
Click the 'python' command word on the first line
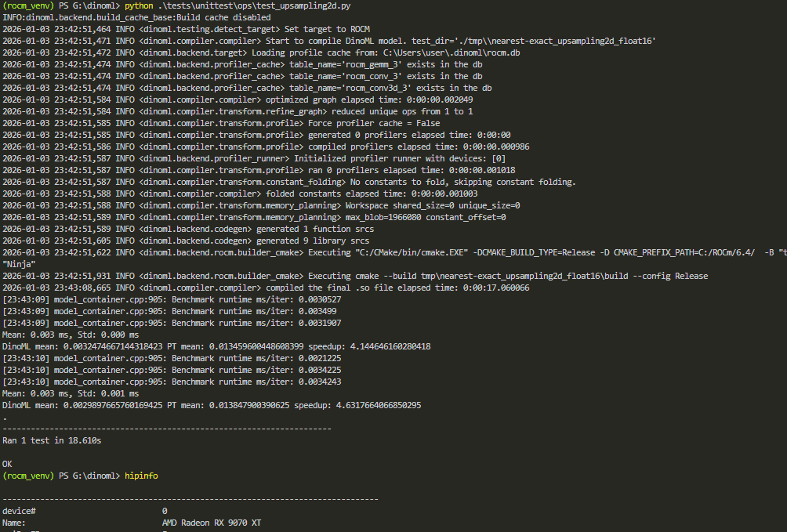coord(139,6)
